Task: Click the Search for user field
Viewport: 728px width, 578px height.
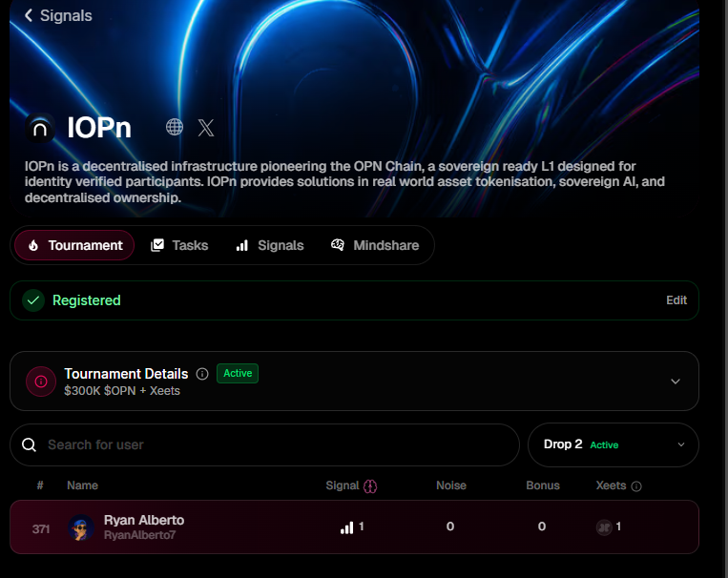Action: coord(264,444)
